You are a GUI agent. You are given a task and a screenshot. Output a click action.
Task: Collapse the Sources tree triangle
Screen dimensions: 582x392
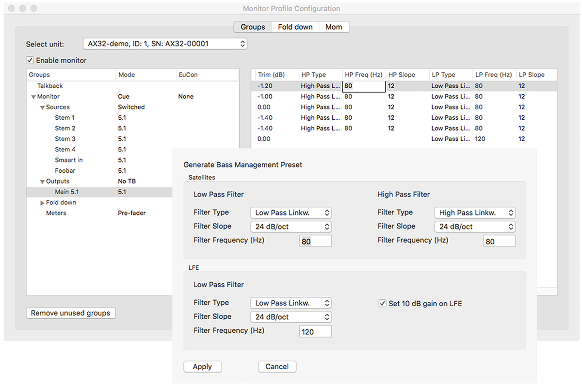click(43, 108)
